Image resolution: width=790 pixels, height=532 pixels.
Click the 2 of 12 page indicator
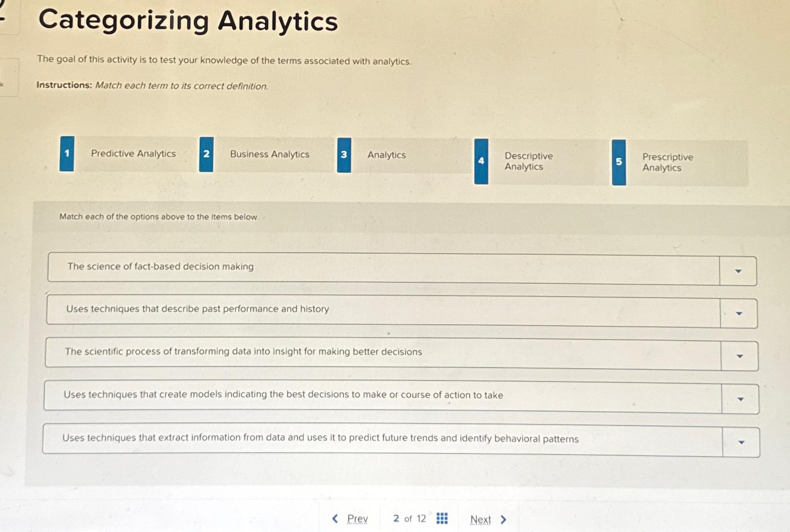409,518
